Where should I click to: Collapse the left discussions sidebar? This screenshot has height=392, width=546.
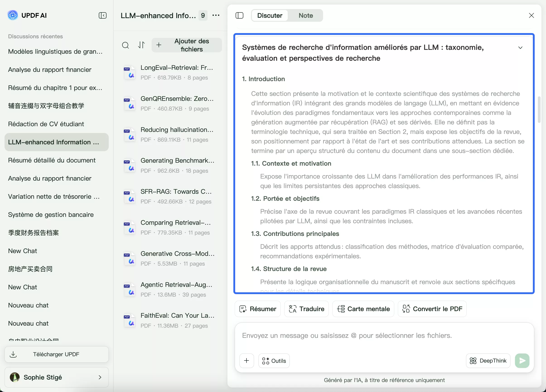click(x=102, y=15)
